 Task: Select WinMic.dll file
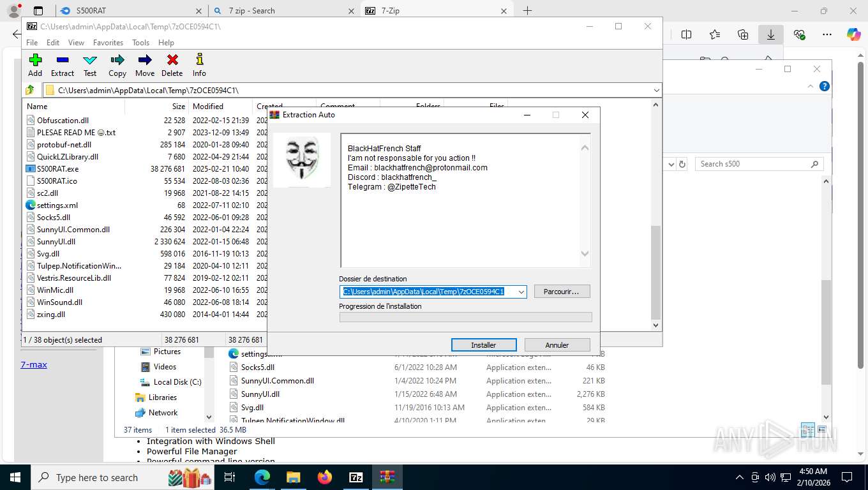pyautogui.click(x=55, y=290)
